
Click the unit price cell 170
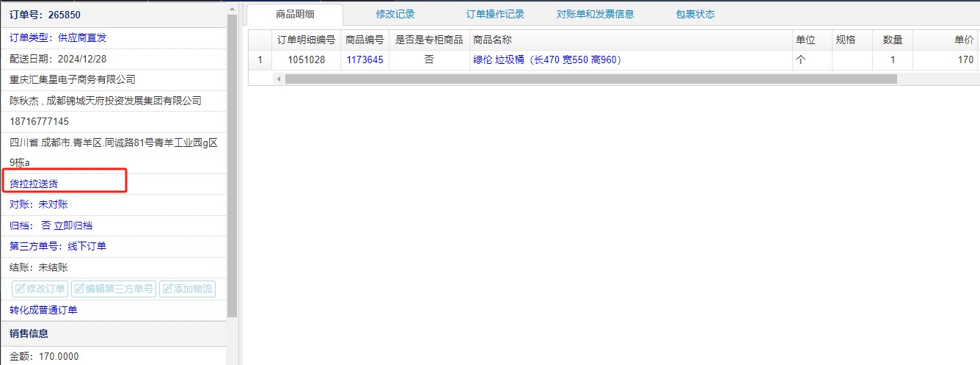(946, 59)
